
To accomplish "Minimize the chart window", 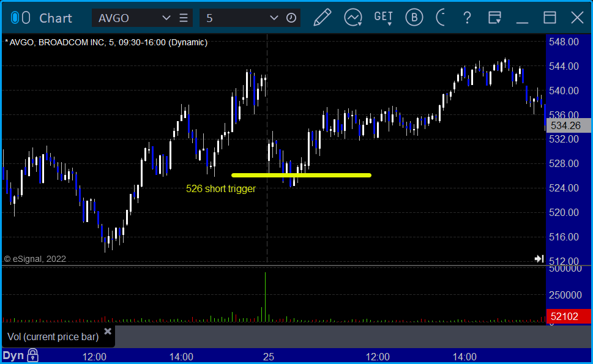I will 522,23.
